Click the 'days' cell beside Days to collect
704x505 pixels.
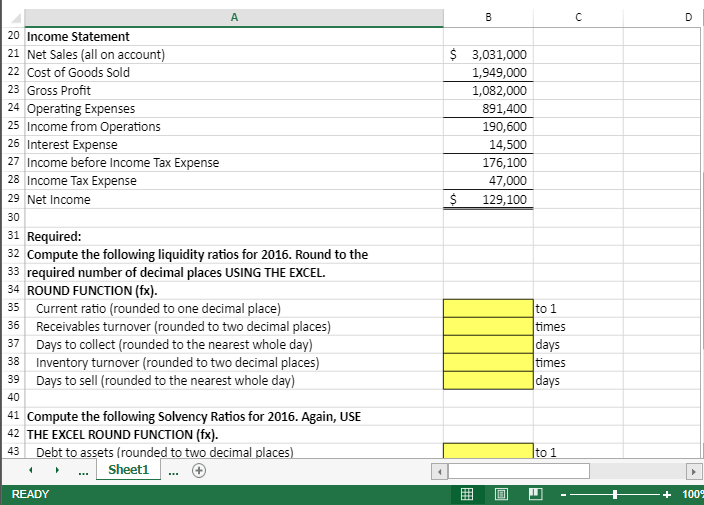point(578,344)
